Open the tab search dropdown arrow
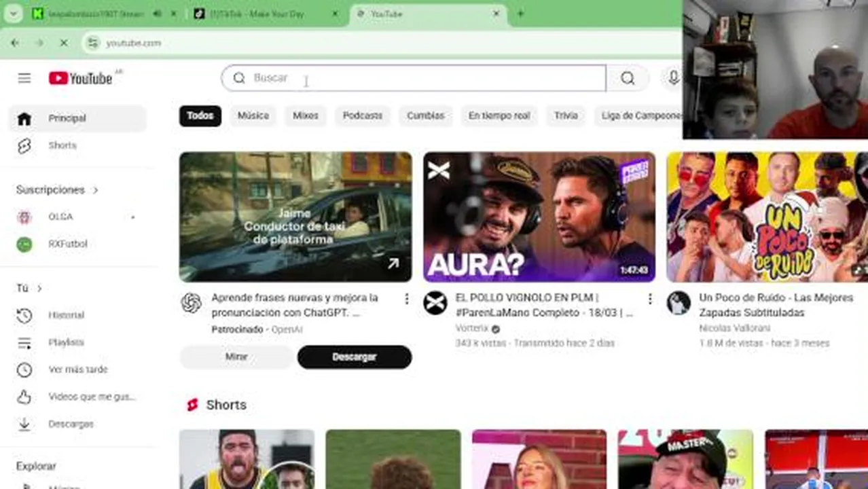 pyautogui.click(x=13, y=14)
